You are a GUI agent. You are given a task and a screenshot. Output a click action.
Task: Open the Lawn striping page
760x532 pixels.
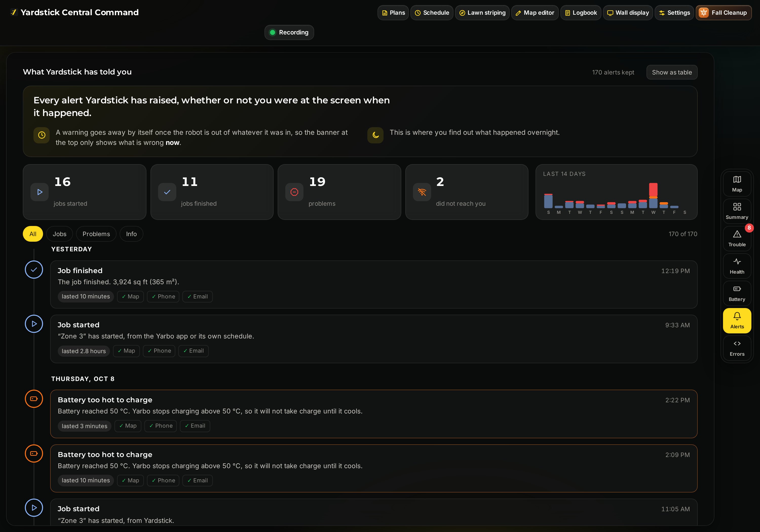click(482, 13)
